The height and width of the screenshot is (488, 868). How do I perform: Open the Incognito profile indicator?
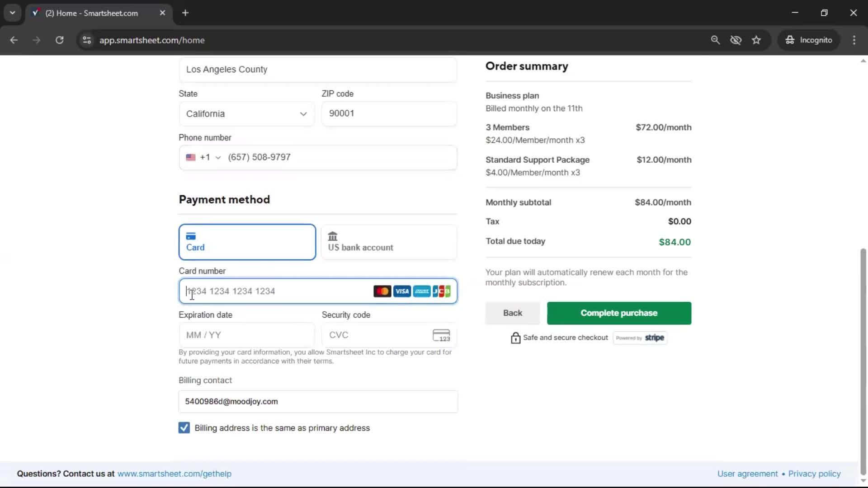pos(809,40)
